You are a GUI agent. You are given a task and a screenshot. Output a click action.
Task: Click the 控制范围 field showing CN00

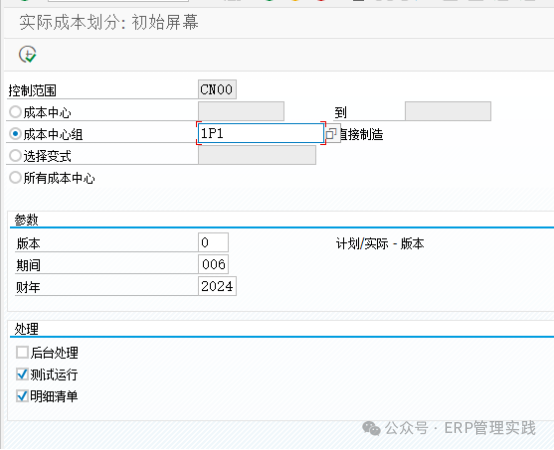(217, 89)
